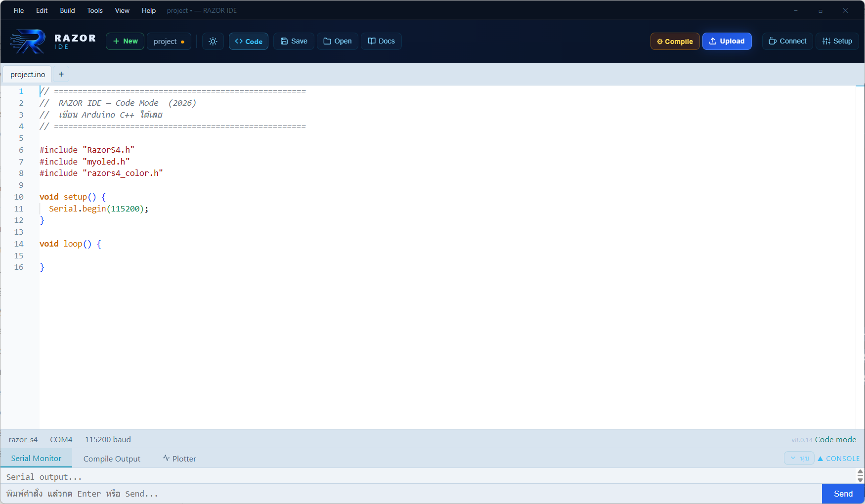Toggle the light/dark theme sun icon
Viewport: 865px width, 504px height.
[213, 42]
